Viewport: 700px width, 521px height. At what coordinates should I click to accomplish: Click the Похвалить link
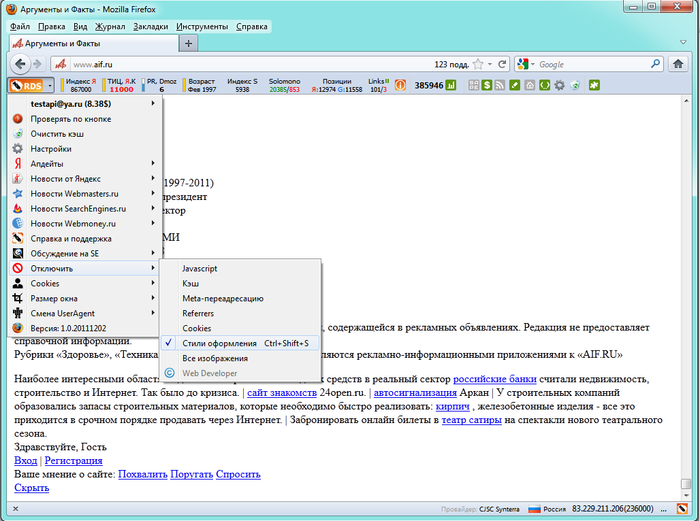[143, 474]
